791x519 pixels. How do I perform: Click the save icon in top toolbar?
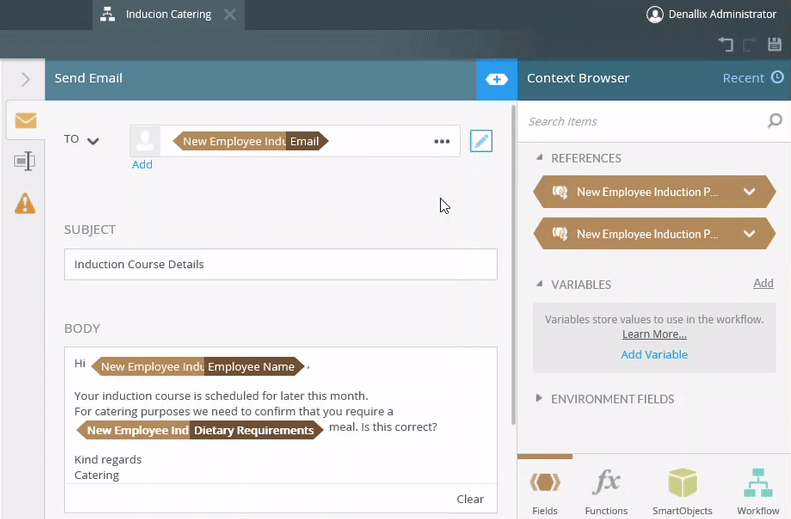[x=774, y=45]
